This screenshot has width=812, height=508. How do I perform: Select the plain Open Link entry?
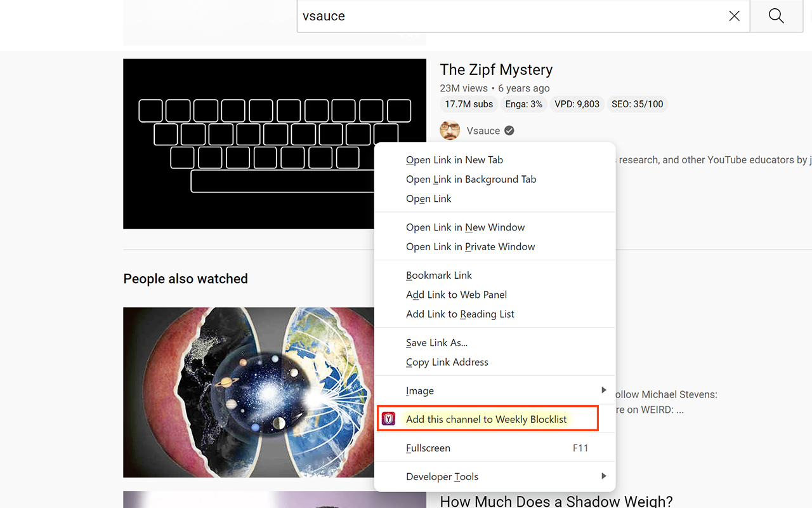pos(495,199)
